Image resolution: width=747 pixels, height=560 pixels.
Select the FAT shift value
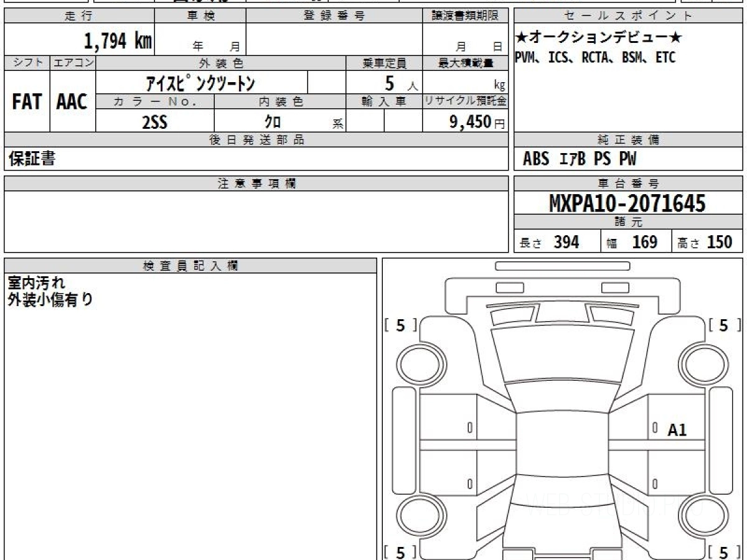click(27, 101)
